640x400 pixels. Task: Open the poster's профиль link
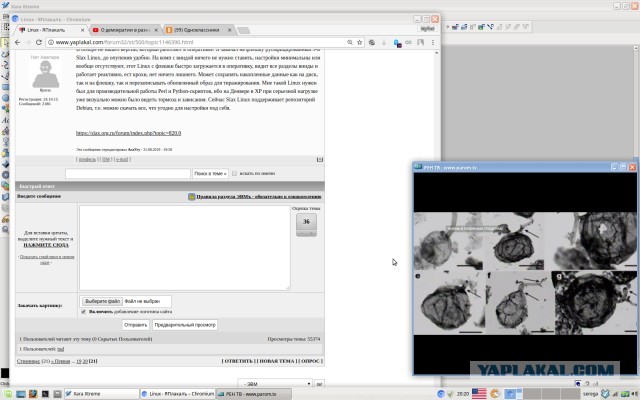87,159
